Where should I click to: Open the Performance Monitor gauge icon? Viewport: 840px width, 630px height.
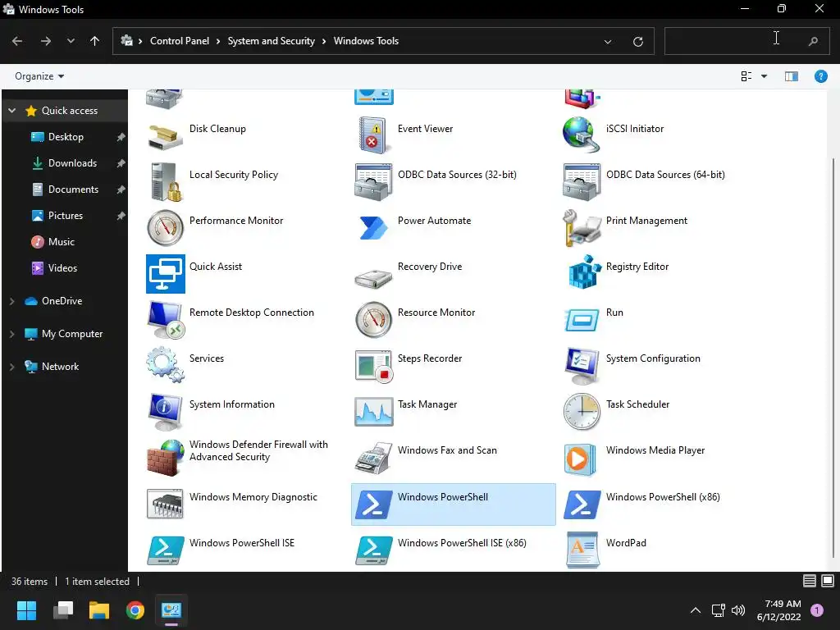[165, 228]
